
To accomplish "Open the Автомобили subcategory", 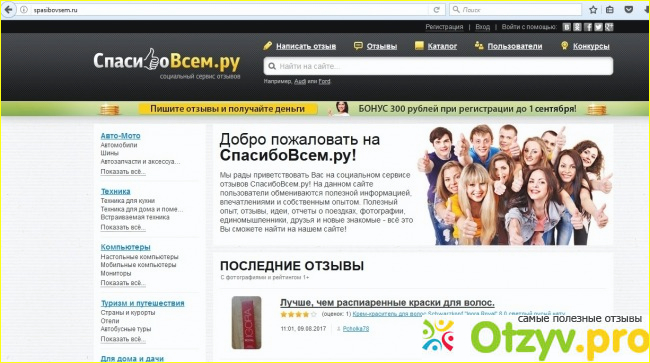I will click(119, 145).
